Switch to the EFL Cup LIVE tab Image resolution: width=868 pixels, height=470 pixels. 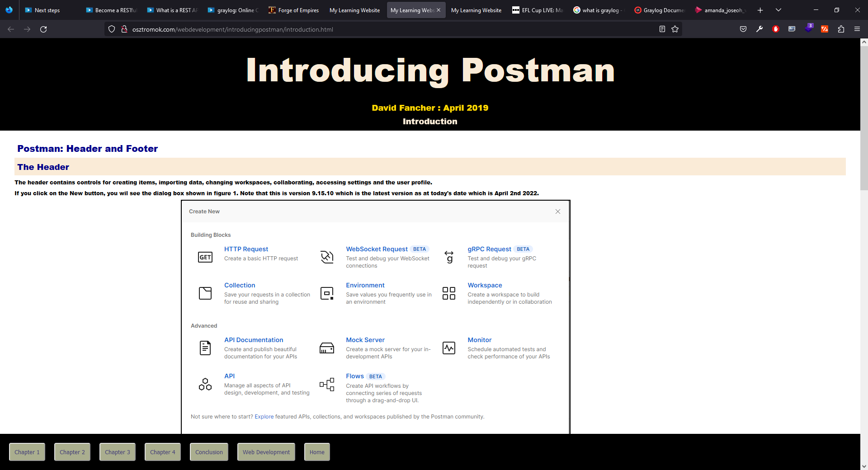point(538,10)
